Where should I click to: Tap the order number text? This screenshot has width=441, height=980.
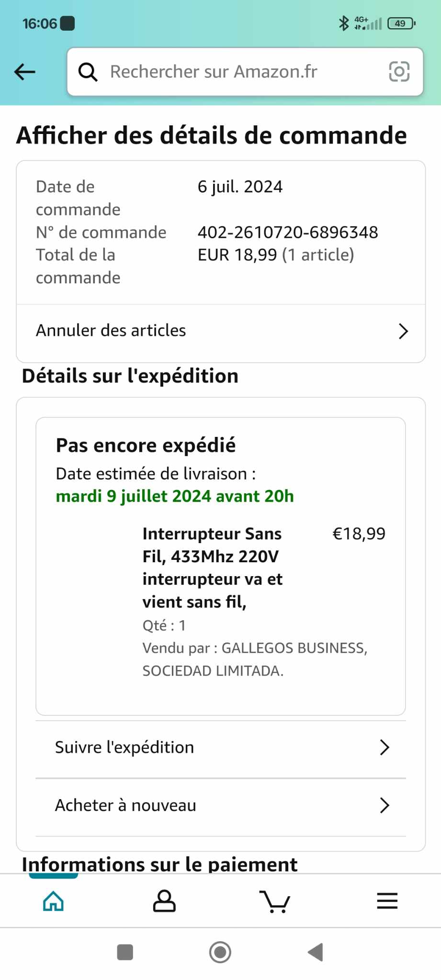pyautogui.click(x=288, y=233)
